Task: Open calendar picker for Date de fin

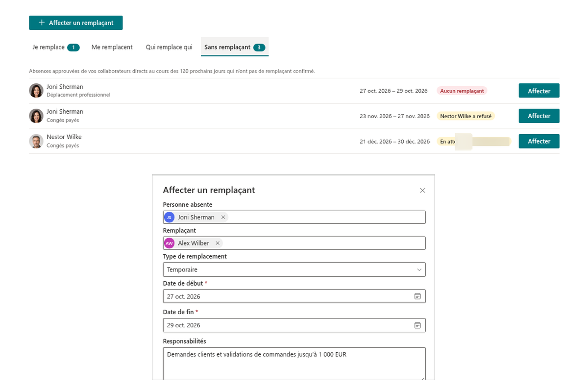Action: click(417, 325)
